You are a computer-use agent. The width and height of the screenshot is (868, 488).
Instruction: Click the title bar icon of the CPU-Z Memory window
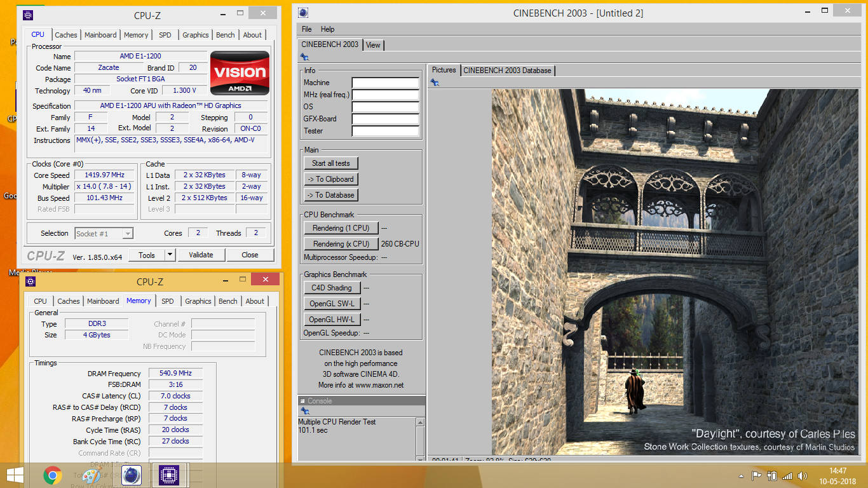click(31, 281)
